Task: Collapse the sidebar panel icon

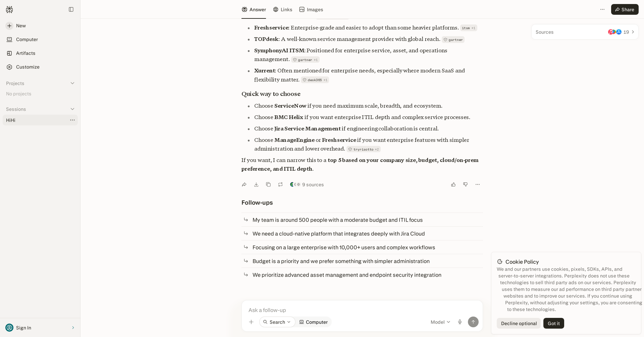Action: [71, 9]
